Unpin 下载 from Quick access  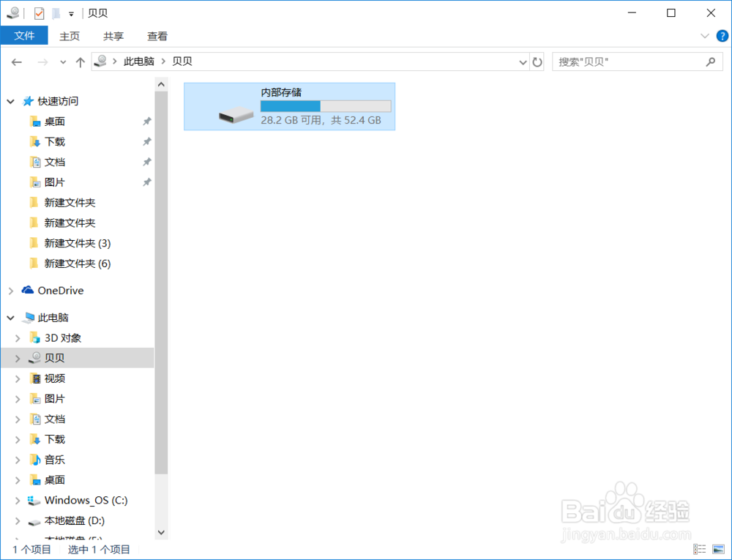(x=147, y=141)
